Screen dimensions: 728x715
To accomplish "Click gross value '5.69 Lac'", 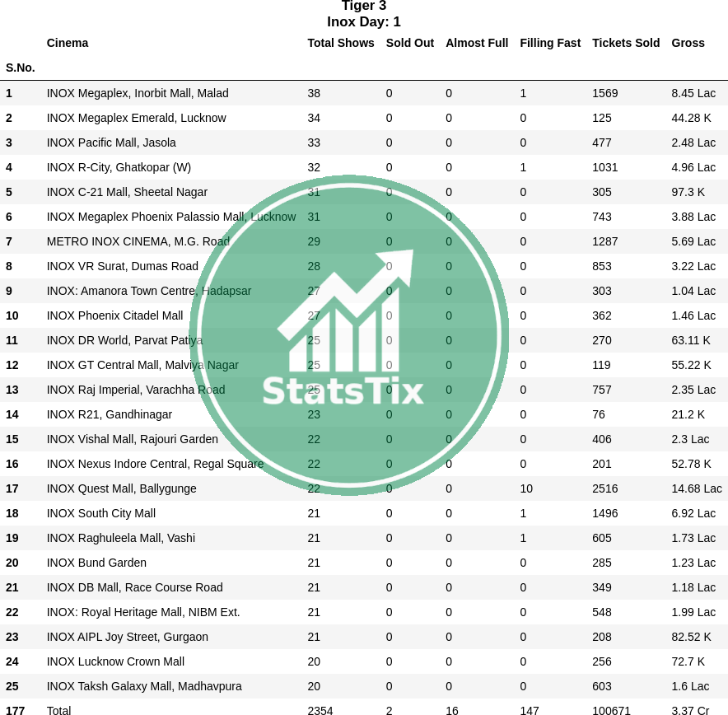I will [x=693, y=241].
